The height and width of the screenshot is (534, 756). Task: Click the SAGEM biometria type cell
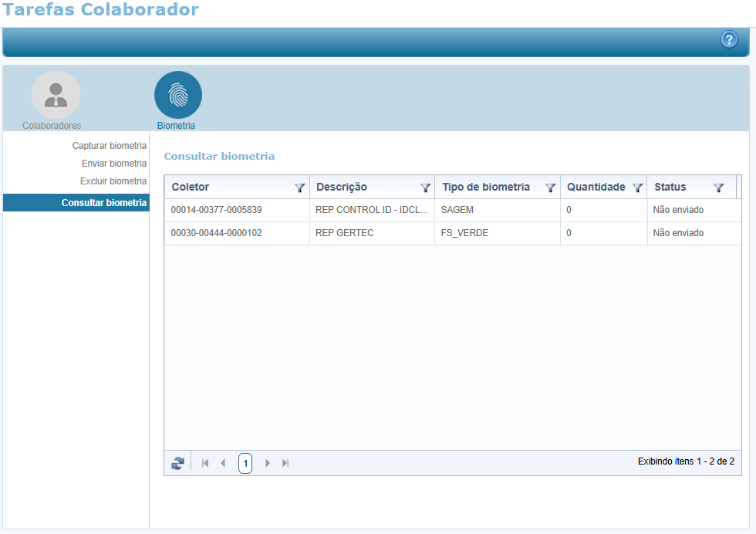click(x=498, y=210)
